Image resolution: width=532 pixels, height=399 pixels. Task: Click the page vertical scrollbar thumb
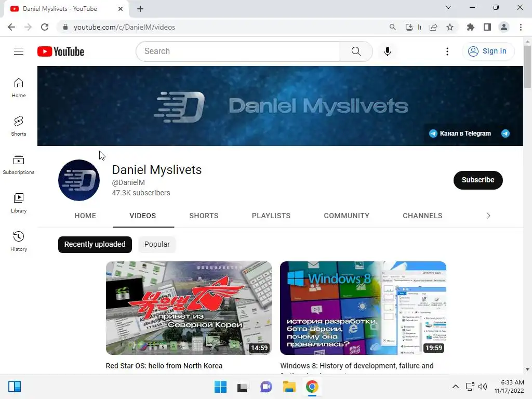[527, 66]
